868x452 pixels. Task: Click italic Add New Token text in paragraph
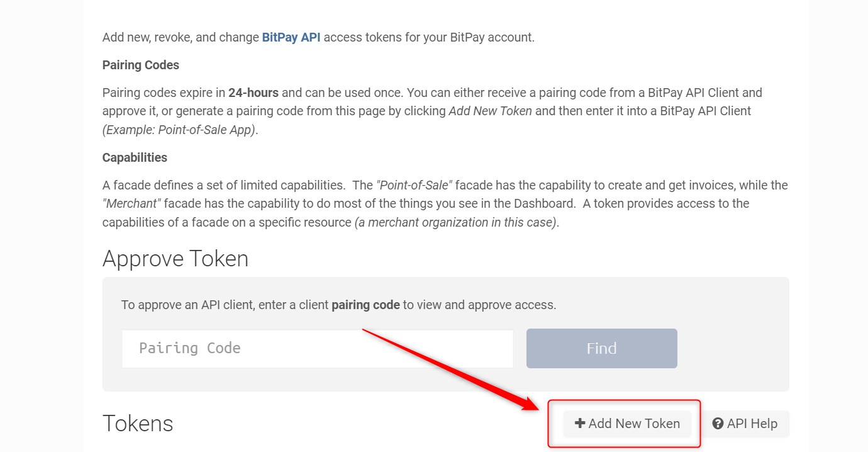point(491,111)
